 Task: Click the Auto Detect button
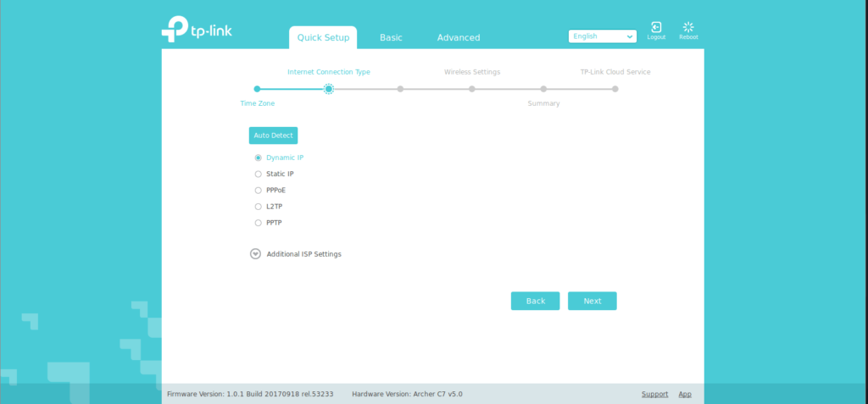coord(273,136)
